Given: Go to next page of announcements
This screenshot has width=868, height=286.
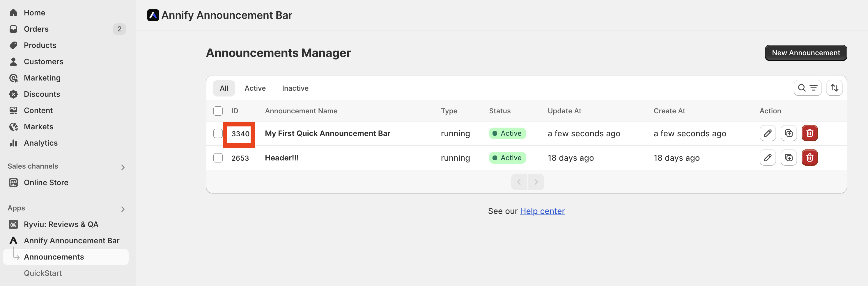Looking at the screenshot, I should pos(536,182).
